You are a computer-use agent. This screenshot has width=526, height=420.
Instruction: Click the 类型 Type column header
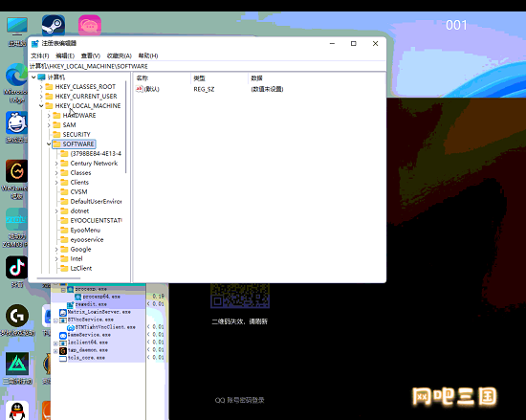[219, 78]
